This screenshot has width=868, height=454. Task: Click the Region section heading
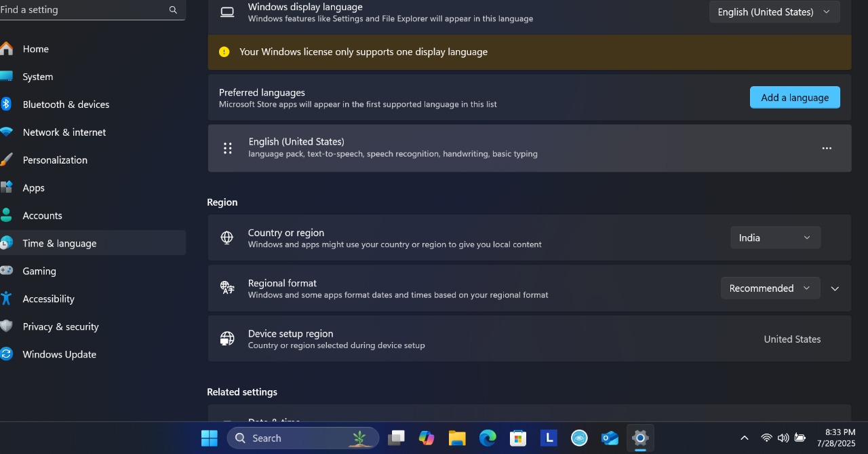tap(222, 202)
